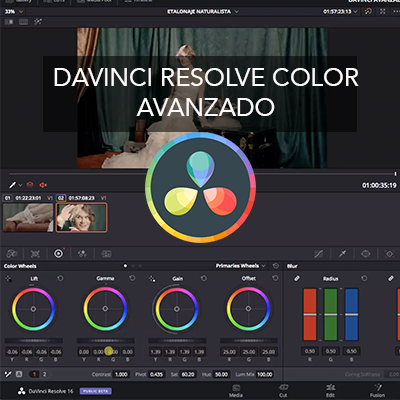400x400 pixels.
Task: Click the Sat value field 60.20
Action: click(x=188, y=374)
